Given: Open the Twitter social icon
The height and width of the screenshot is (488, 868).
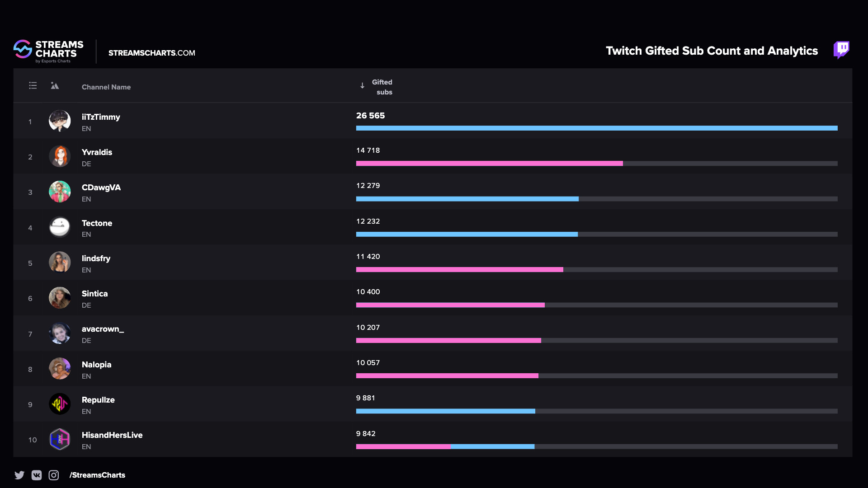Looking at the screenshot, I should pyautogui.click(x=19, y=475).
